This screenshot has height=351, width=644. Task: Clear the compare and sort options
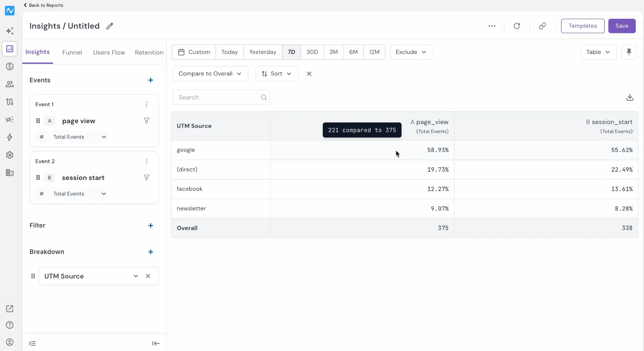click(x=309, y=74)
